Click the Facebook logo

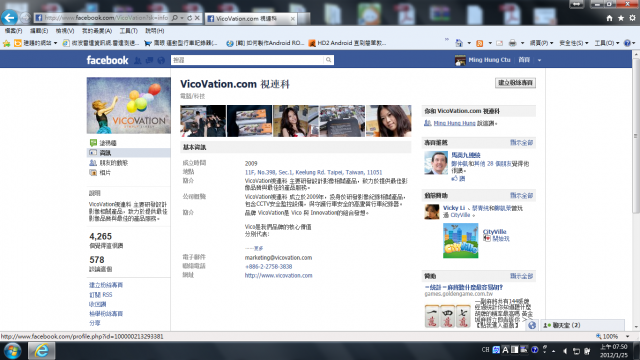(x=107, y=60)
